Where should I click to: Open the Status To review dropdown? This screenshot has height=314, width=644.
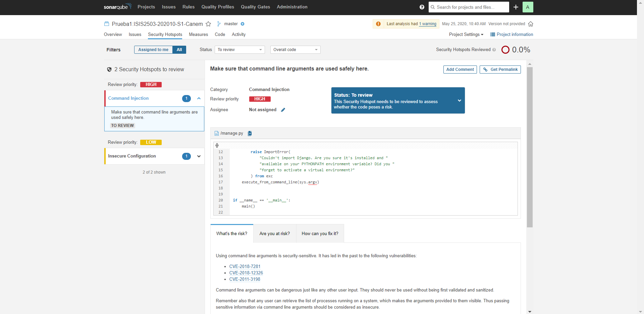(240, 50)
